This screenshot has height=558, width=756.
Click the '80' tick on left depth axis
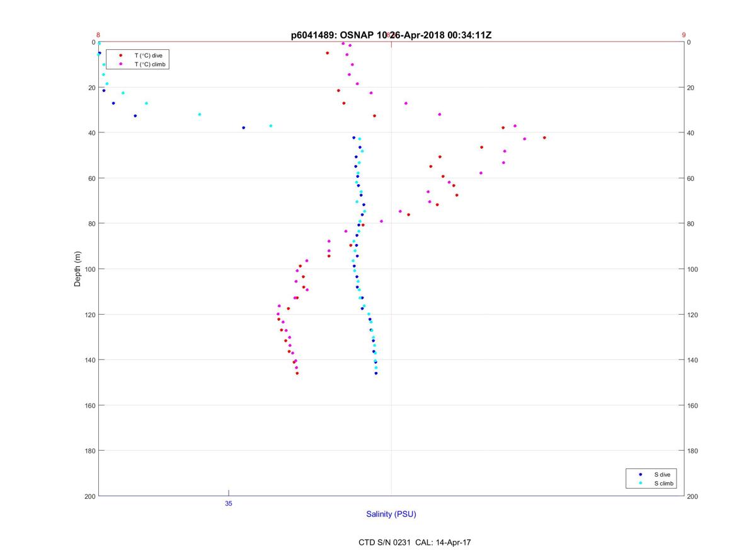coord(91,224)
